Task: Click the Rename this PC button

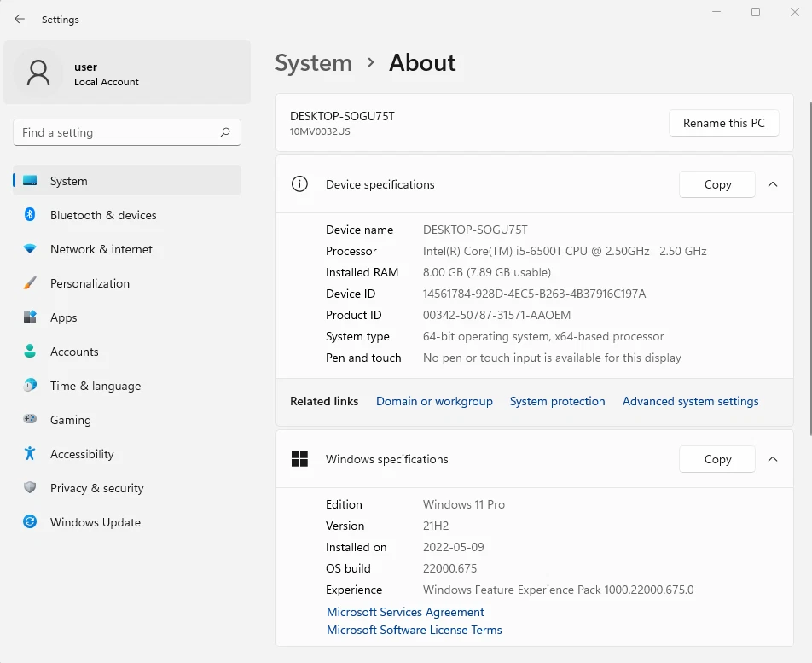Action: pos(723,123)
